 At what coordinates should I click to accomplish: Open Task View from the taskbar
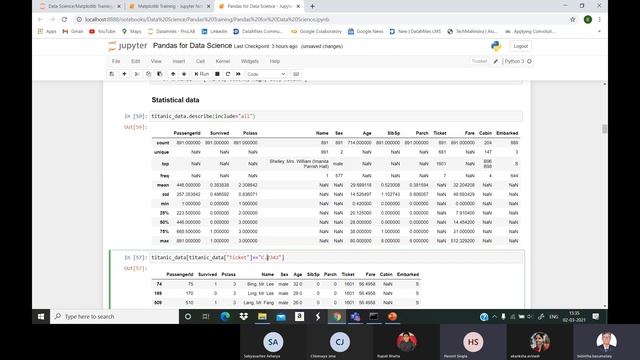[x=206, y=316]
